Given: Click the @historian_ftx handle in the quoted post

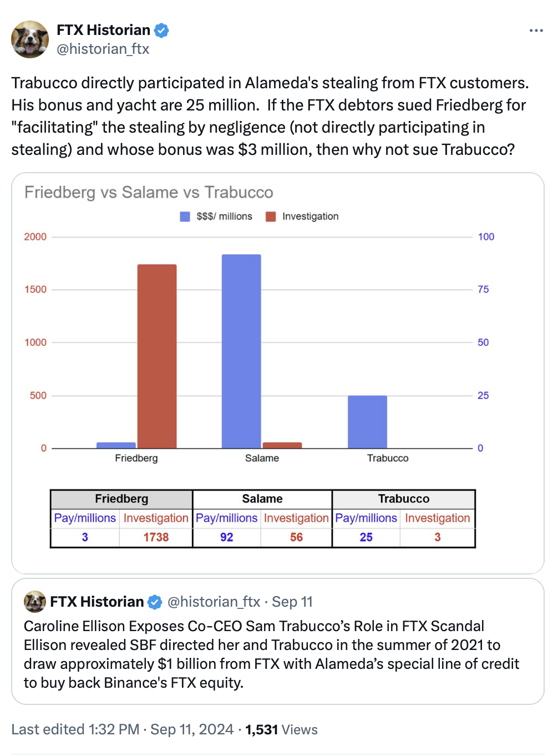Looking at the screenshot, I should click(x=214, y=602).
